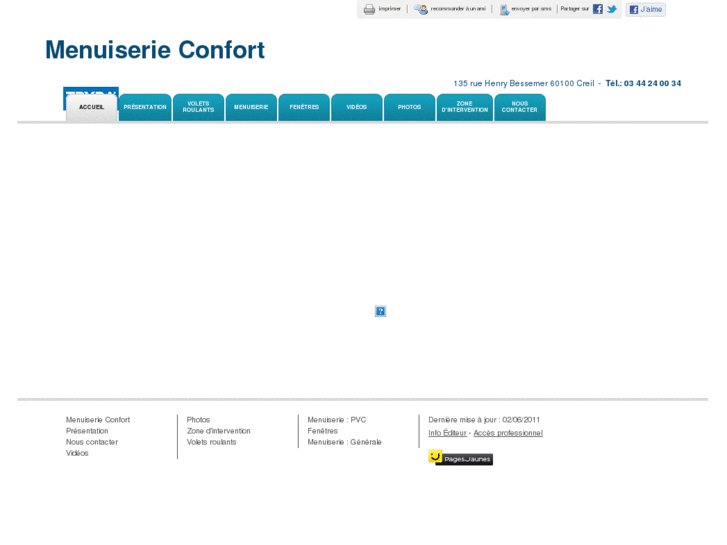
Task: Click the missing plugin question mark icon
Action: click(380, 311)
